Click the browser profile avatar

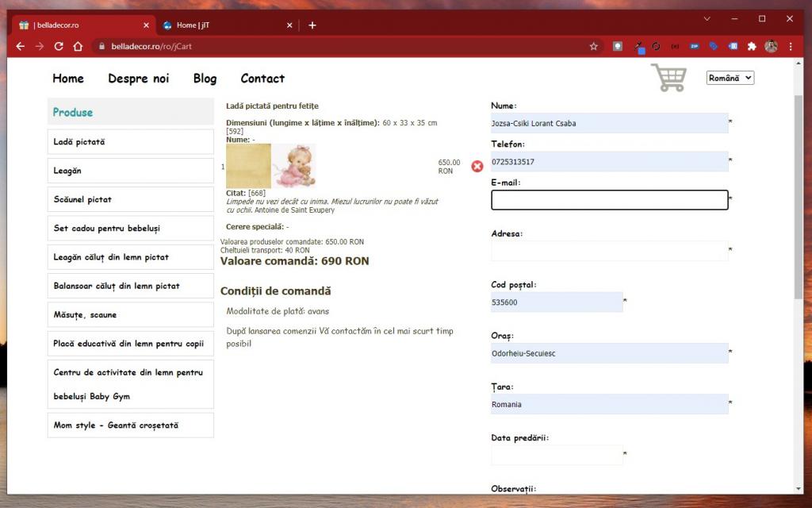(x=771, y=47)
